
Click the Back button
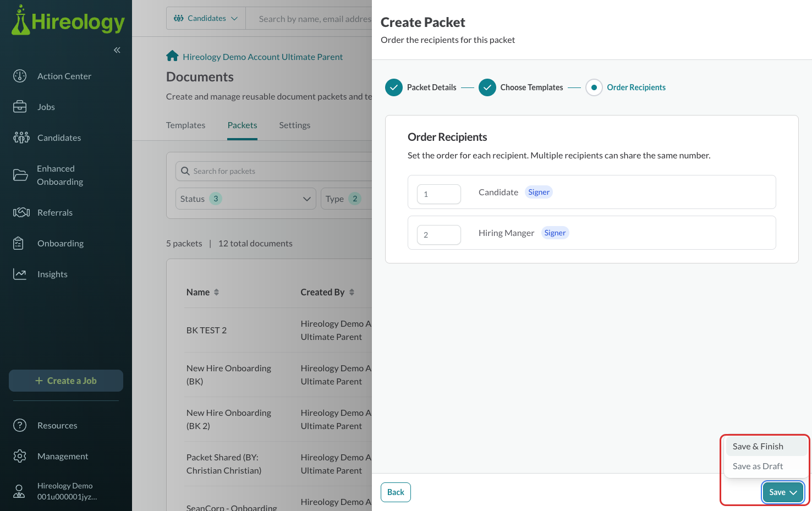coord(396,492)
